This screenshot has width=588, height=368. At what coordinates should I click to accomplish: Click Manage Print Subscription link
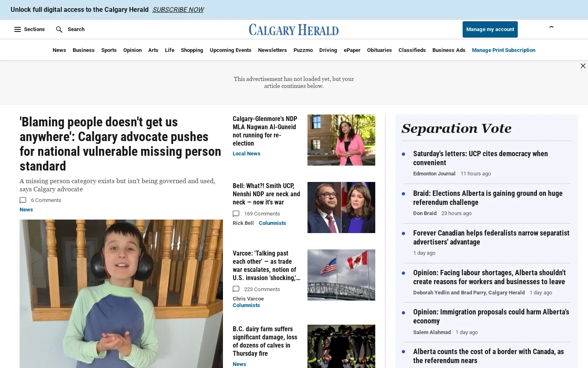point(503,50)
